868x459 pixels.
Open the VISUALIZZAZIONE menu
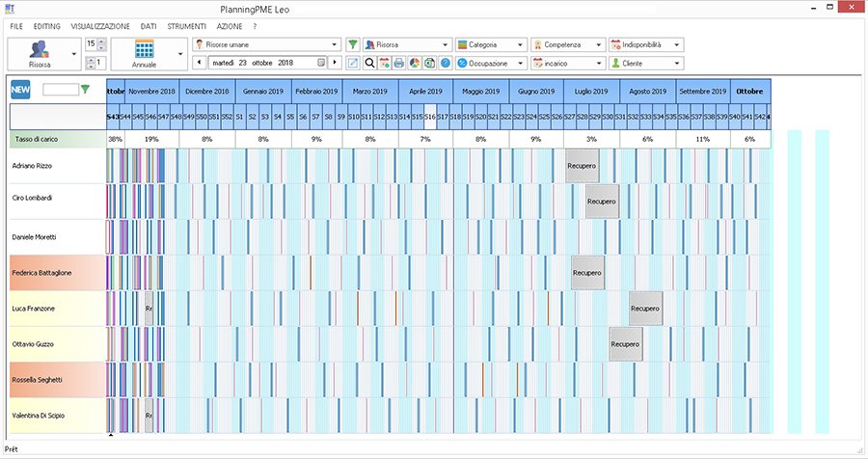coord(100,26)
